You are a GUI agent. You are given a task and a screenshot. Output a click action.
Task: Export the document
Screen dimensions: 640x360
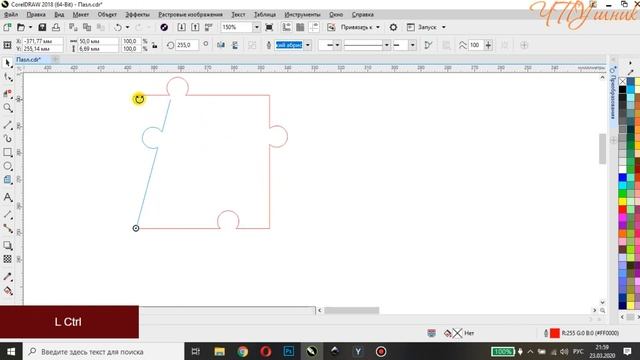(x=195, y=27)
